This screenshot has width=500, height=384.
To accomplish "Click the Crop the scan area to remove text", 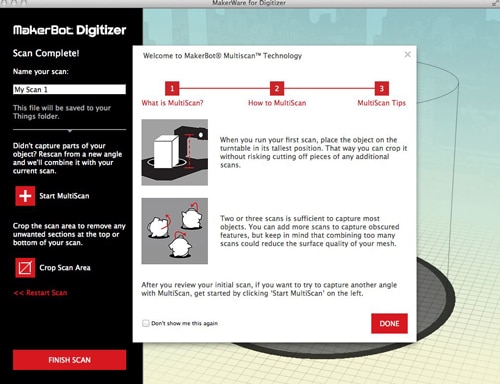I will tap(69, 234).
